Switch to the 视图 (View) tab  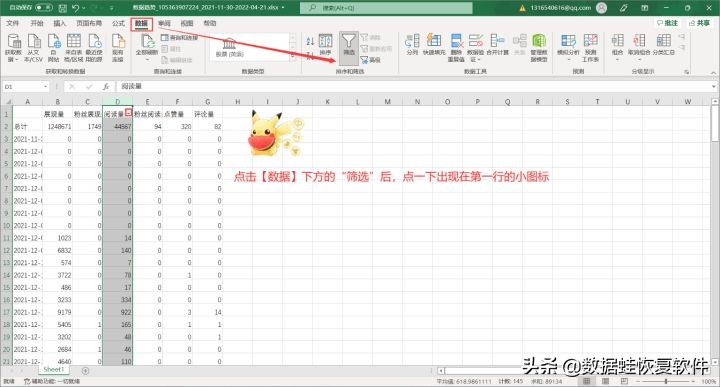[x=186, y=23]
